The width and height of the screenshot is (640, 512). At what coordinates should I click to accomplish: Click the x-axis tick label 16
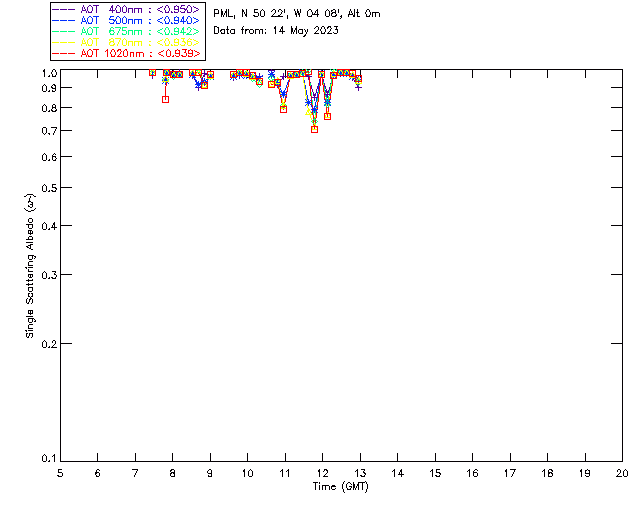(472, 473)
